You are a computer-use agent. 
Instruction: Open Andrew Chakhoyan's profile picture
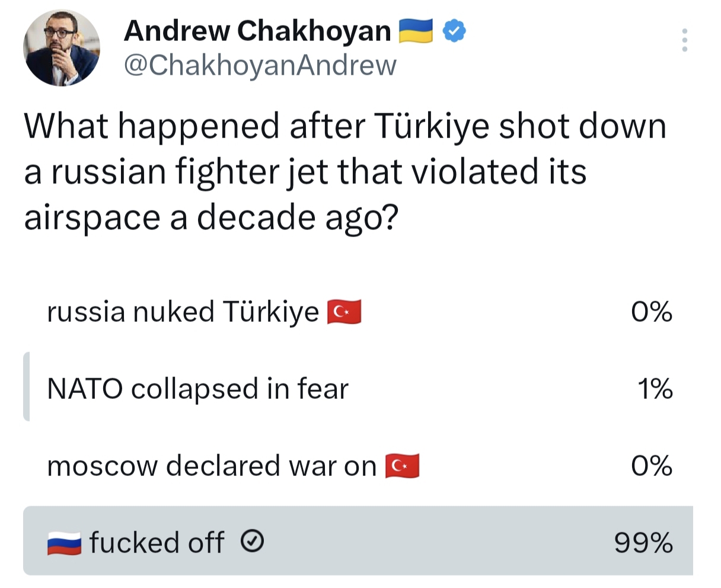(x=61, y=48)
